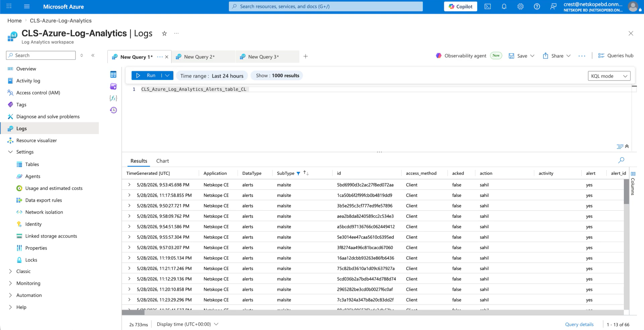Open the Queries hub
The width and height of the screenshot is (644, 330).
616,56
